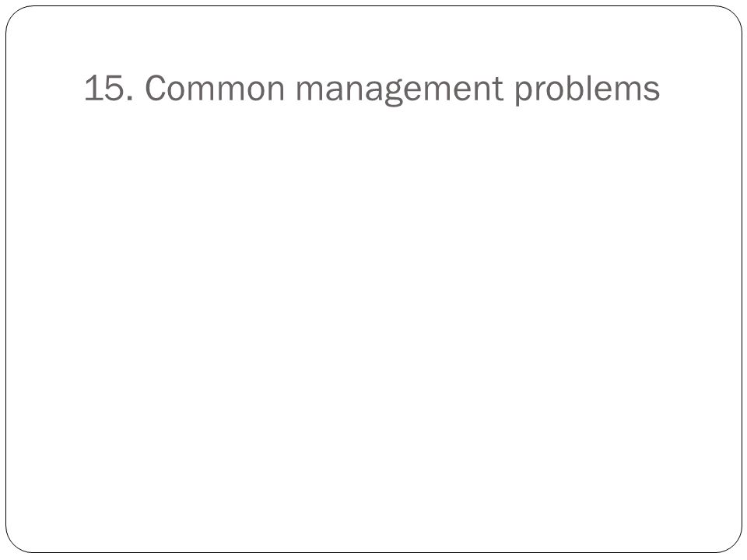The height and width of the screenshot is (560, 747).
Task: Select the word 'Common' in the heading
Action: (x=215, y=88)
